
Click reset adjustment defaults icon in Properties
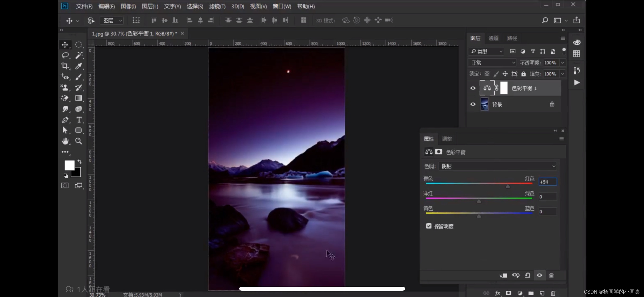(527, 275)
